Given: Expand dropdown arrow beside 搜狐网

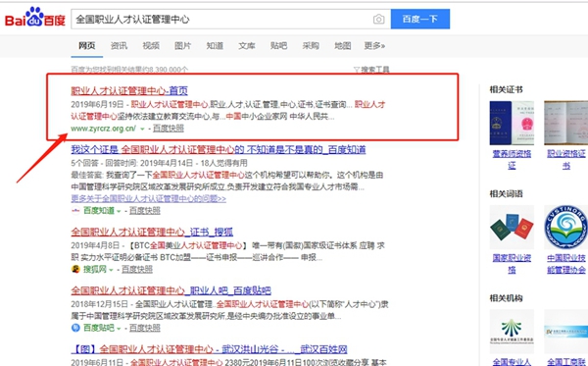Looking at the screenshot, I should coord(111,270).
